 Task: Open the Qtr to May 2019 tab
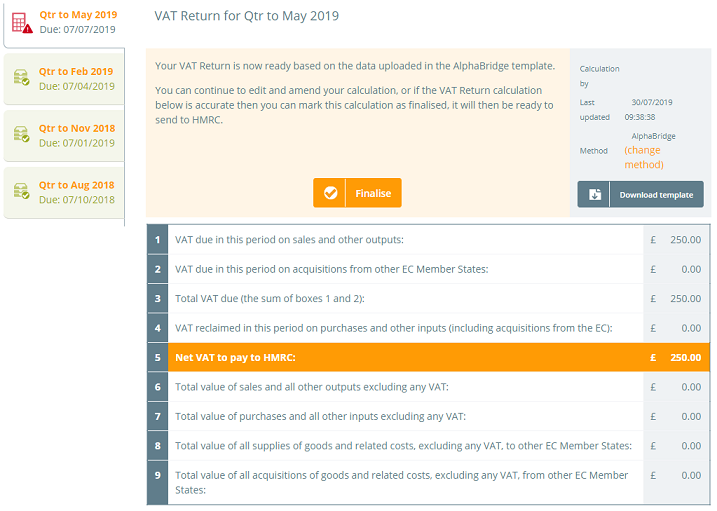[64, 23]
